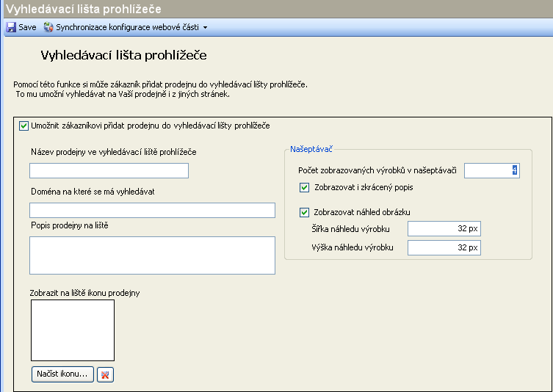Image resolution: width=553 pixels, height=392 pixels.
Task: Click the Počet zobrazovaných výrobků v našeptávači label
Action: 377,170
